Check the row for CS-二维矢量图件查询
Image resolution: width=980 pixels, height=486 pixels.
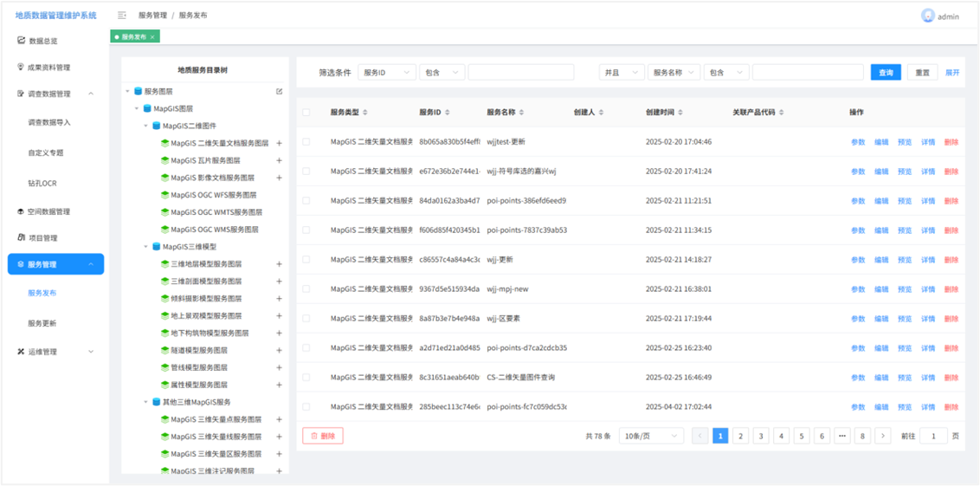pos(306,377)
